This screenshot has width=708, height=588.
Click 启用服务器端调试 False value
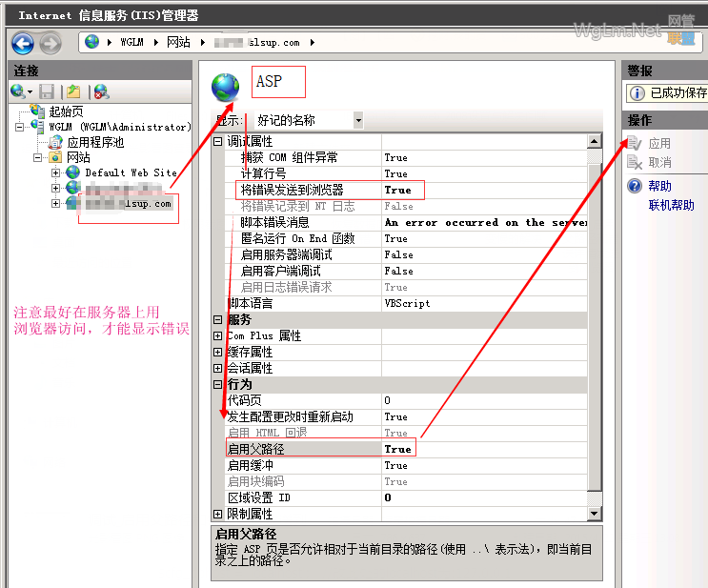(484, 255)
